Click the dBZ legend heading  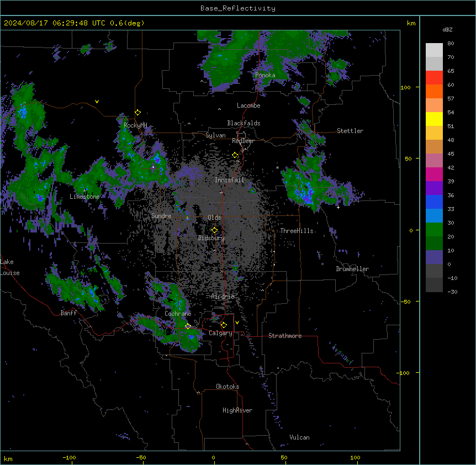point(447,30)
